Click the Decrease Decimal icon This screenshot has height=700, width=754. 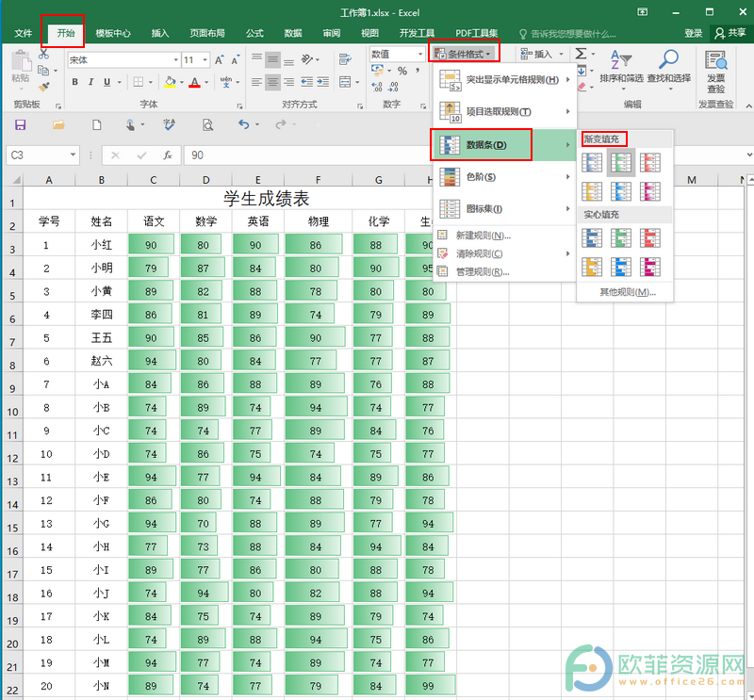(393, 87)
